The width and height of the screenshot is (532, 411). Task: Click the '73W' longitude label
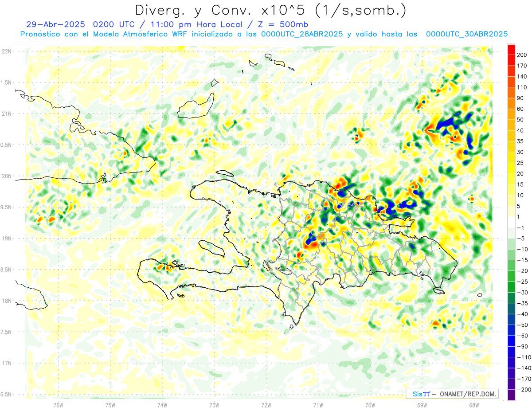pos(214,405)
